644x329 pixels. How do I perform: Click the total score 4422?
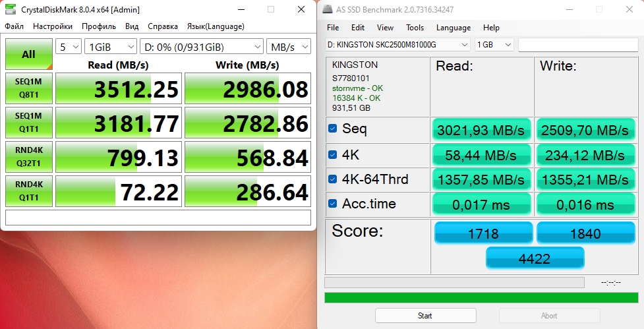[535, 258]
